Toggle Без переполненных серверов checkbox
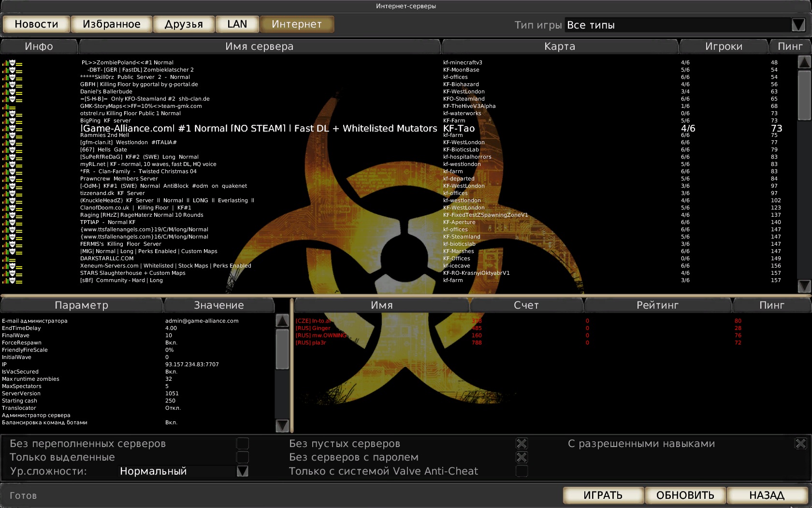Image resolution: width=812 pixels, height=508 pixels. click(x=243, y=444)
